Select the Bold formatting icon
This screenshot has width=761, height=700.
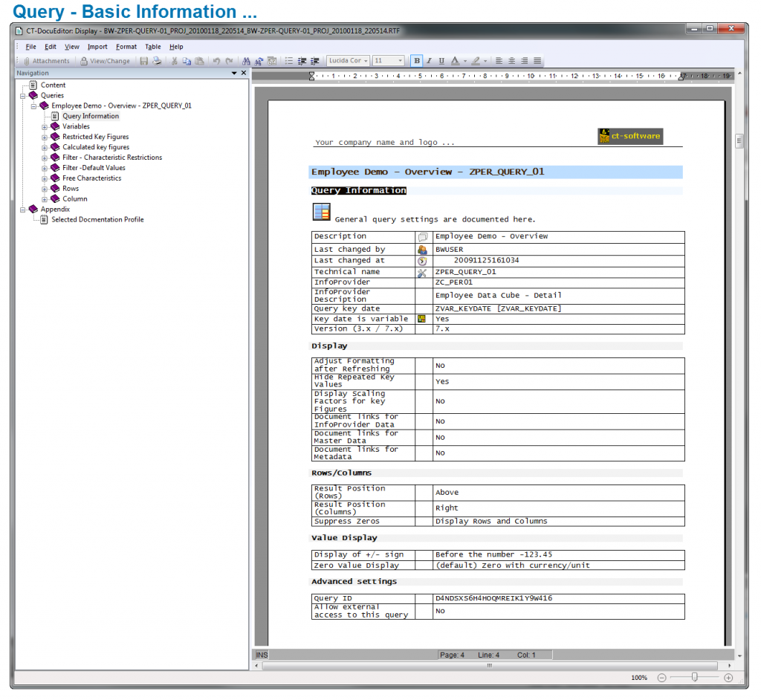(416, 61)
